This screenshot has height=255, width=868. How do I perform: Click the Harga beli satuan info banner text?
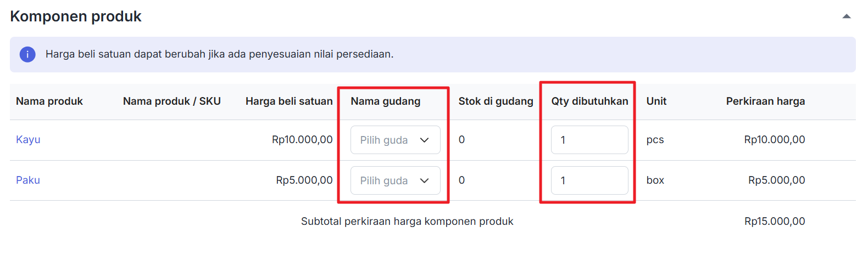pyautogui.click(x=219, y=54)
